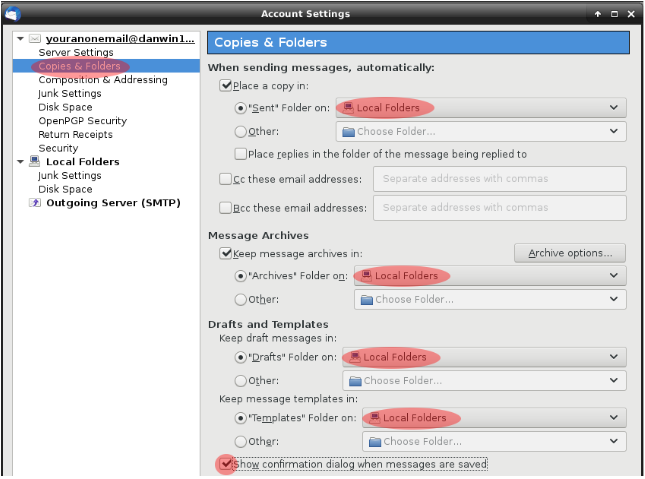The width and height of the screenshot is (645, 479).
Task: Click the Outgoing Server SMTP icon
Action: tap(35, 202)
